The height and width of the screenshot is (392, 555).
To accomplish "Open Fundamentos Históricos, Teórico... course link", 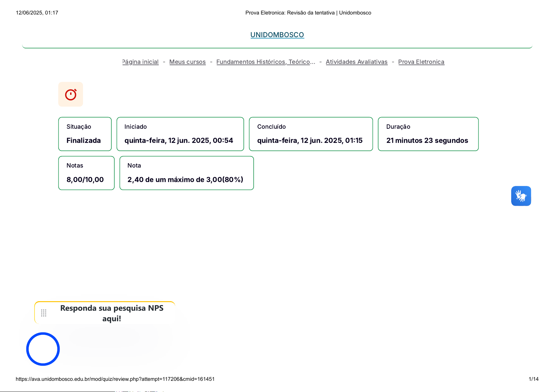I will tap(265, 62).
